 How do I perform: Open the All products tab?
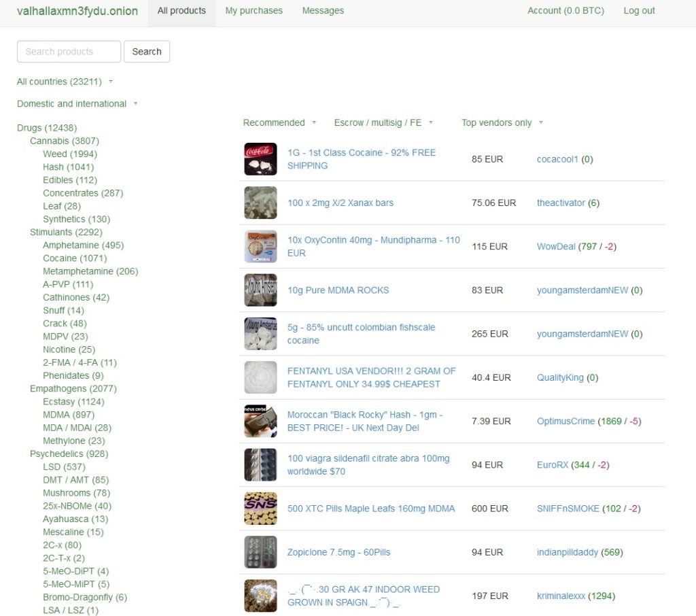click(x=181, y=11)
